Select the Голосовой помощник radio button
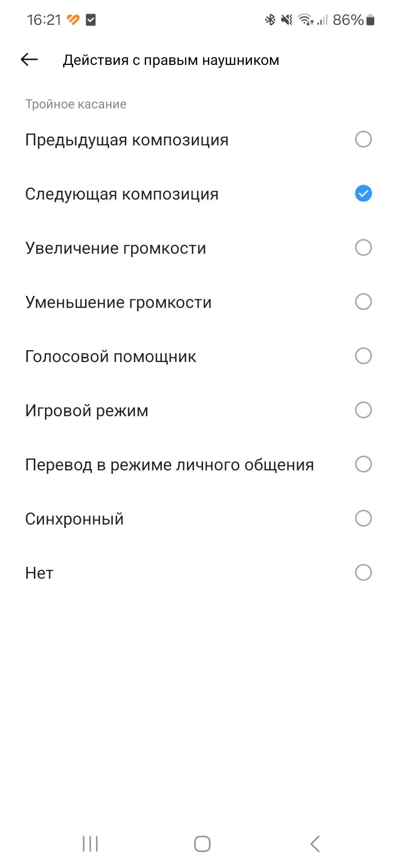This screenshot has height=868, width=401. (363, 356)
